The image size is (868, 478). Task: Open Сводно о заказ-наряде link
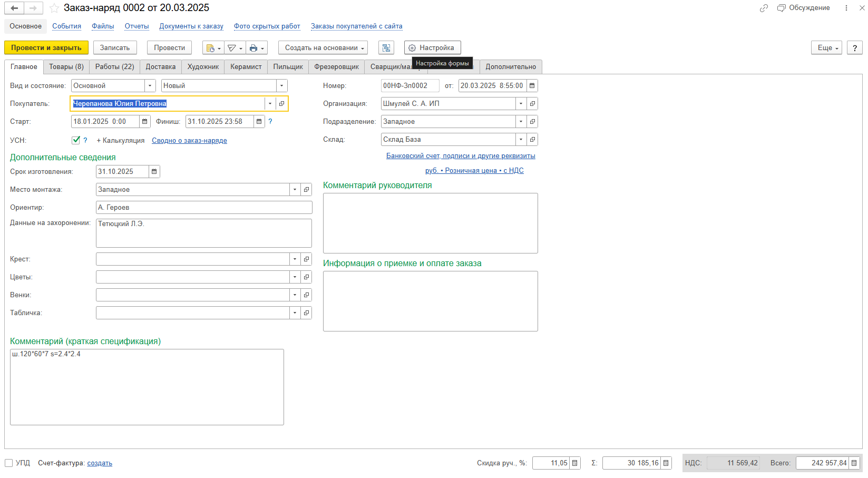(189, 141)
